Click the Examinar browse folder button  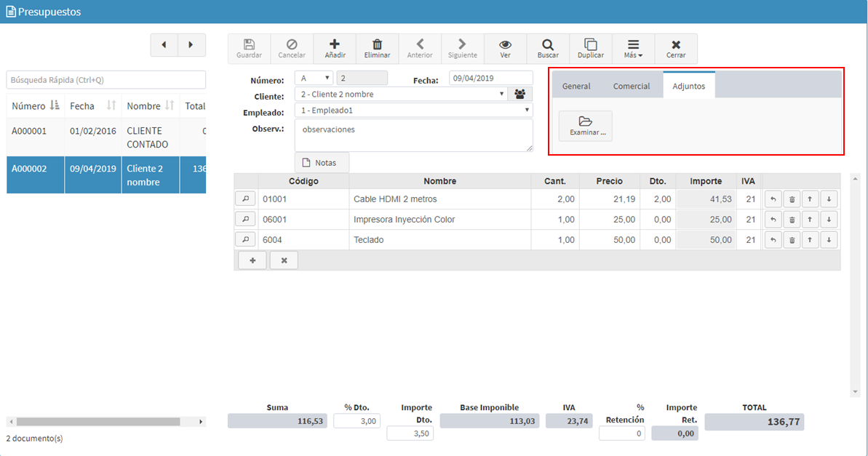[585, 126]
